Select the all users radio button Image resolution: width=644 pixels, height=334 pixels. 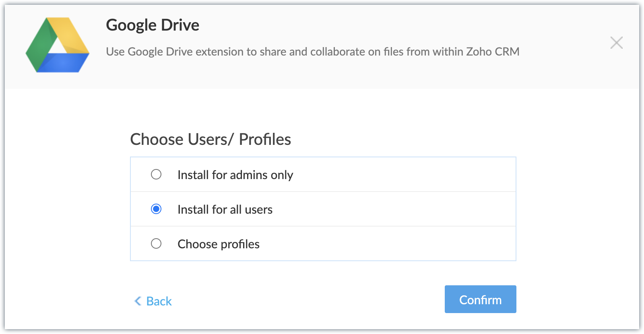click(156, 209)
